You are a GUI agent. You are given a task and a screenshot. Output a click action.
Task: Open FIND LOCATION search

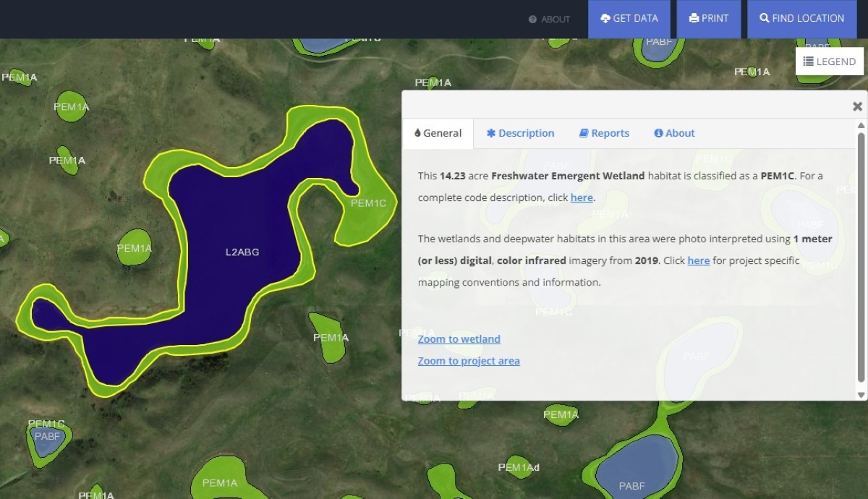coord(801,19)
